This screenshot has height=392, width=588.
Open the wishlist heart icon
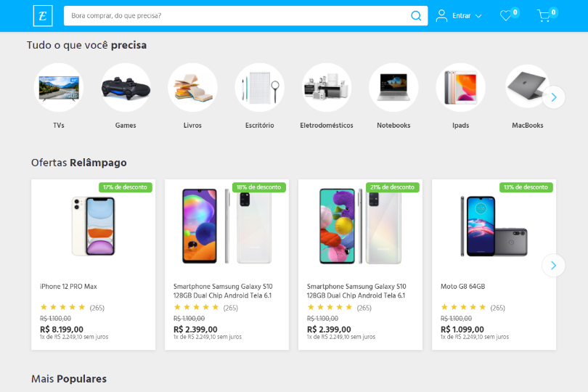[x=506, y=16]
